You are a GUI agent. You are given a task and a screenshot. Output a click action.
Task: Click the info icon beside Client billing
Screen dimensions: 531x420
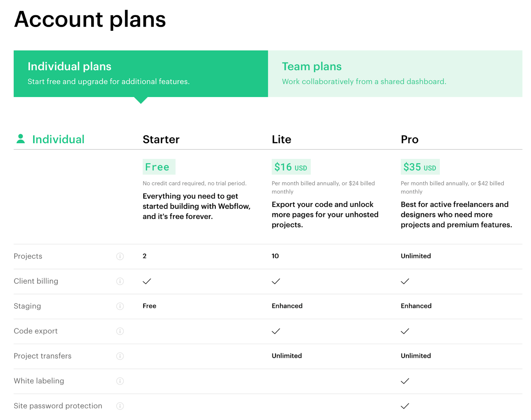pyautogui.click(x=120, y=281)
